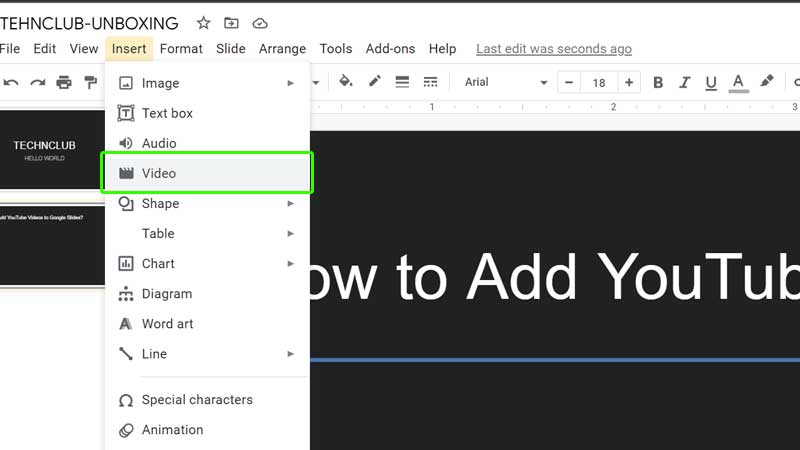Click the undo arrow icon
Screen dimensions: 800x450
pos(11,82)
